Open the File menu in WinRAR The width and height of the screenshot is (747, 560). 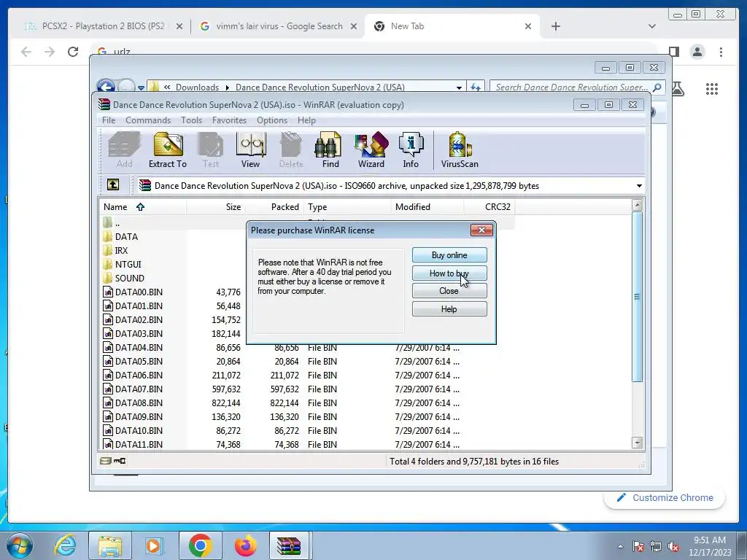109,120
